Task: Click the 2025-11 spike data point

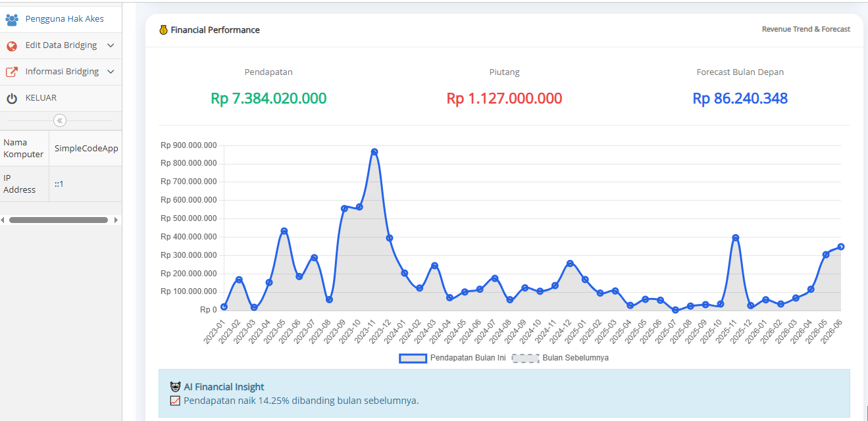Action: click(x=735, y=237)
